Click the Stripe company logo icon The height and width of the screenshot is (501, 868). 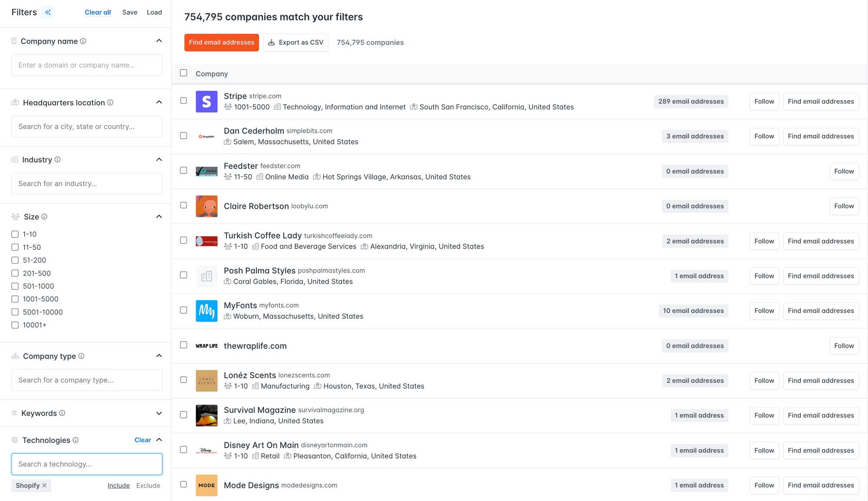[207, 101]
